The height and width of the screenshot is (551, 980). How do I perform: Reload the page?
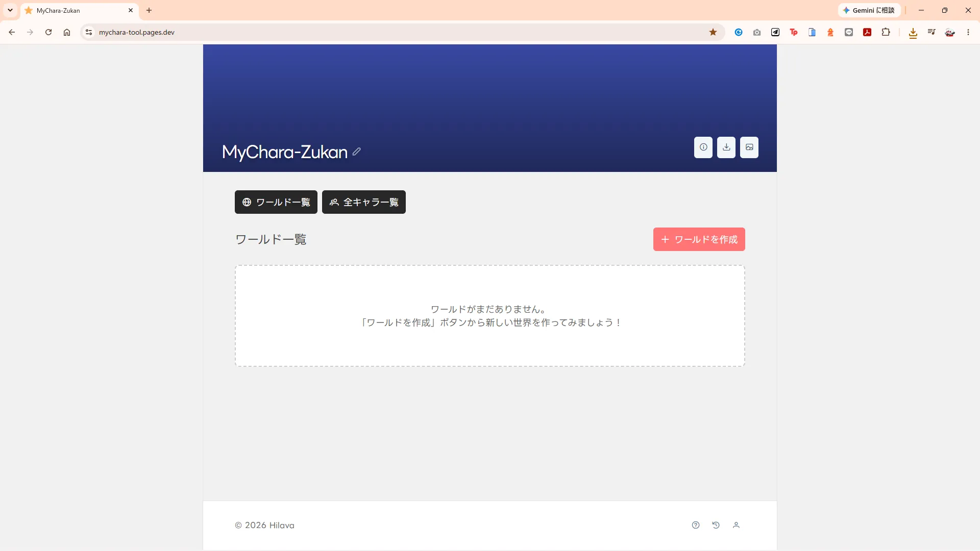tap(48, 32)
